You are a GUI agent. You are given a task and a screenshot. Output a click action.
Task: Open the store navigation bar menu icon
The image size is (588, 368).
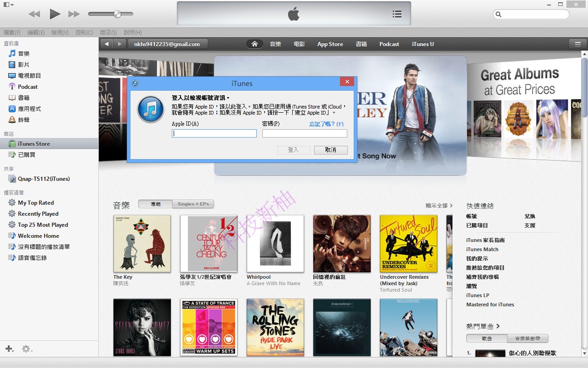coord(577,44)
